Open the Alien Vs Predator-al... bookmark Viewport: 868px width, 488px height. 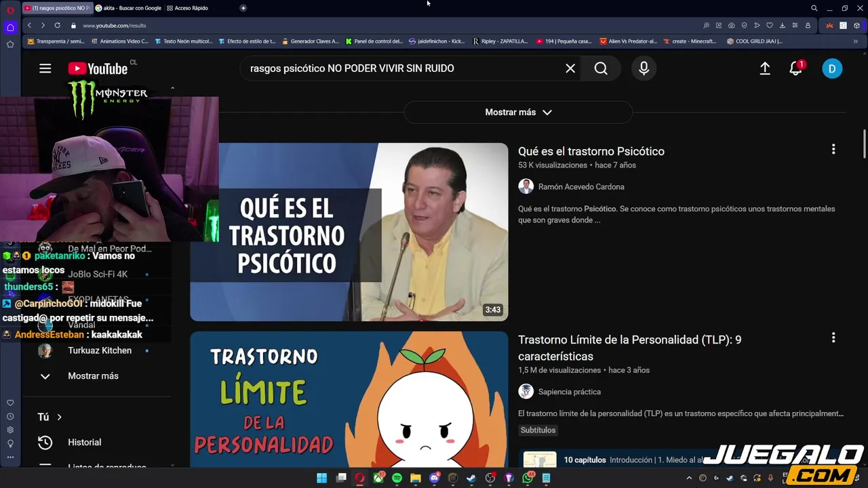point(629,41)
